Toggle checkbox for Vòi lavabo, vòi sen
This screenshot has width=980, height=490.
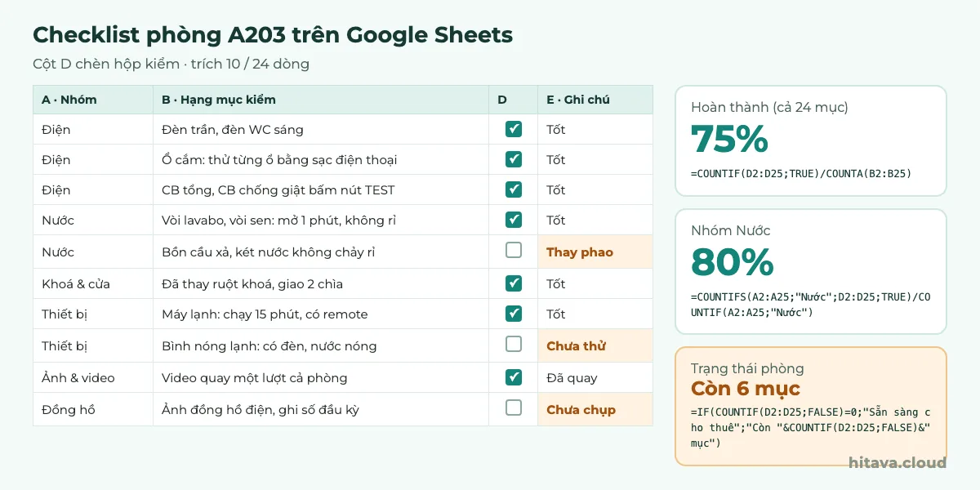point(514,220)
